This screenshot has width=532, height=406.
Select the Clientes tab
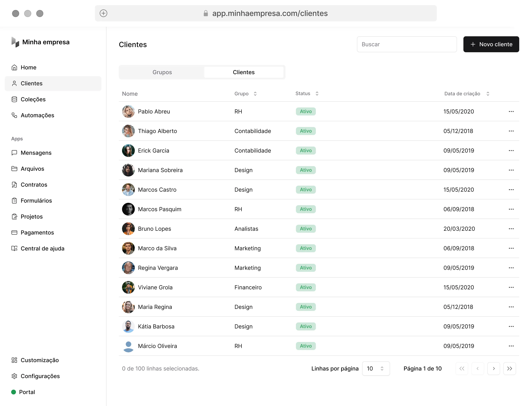click(243, 72)
